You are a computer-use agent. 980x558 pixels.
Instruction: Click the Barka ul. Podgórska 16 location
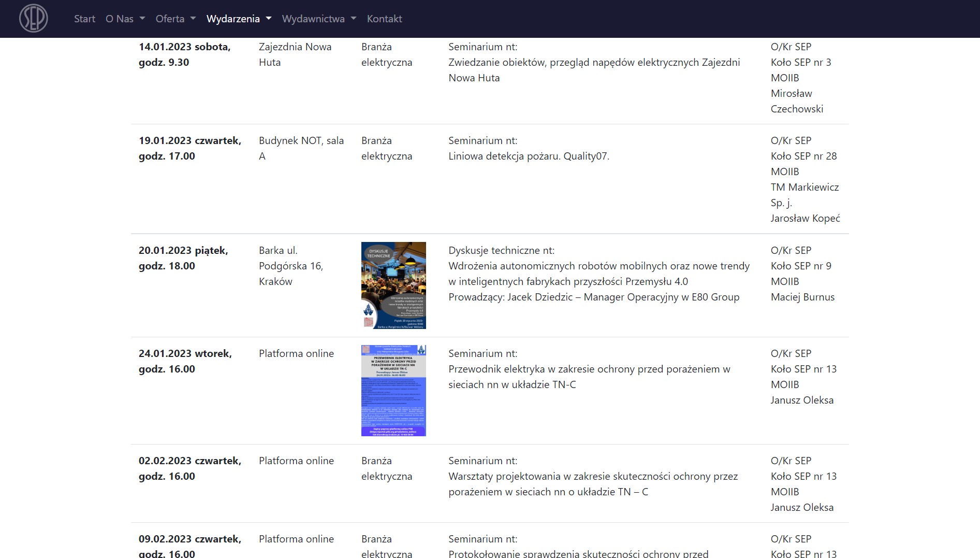point(290,266)
